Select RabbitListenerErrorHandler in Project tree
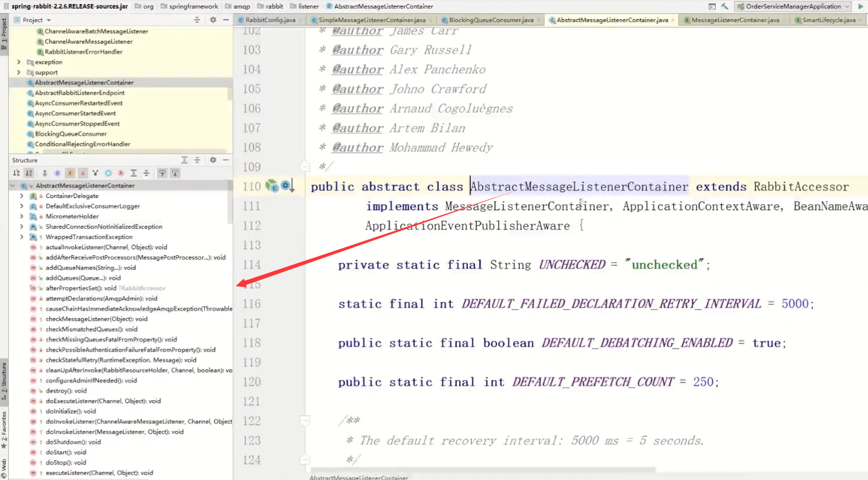This screenshot has height=480, width=868. (83, 52)
